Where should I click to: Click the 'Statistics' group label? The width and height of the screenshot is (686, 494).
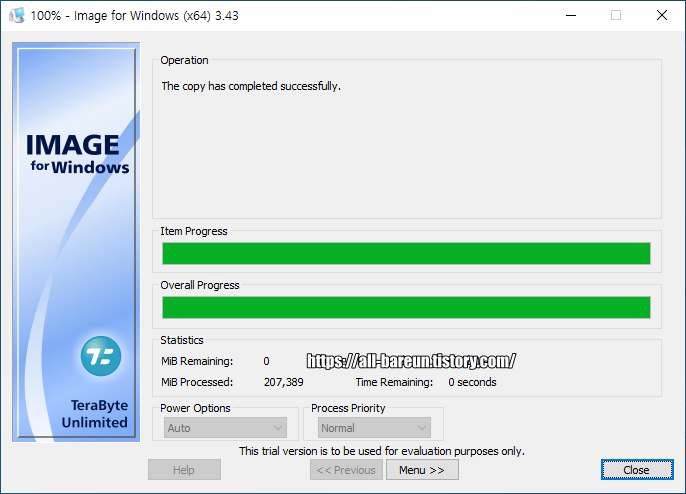click(x=182, y=340)
